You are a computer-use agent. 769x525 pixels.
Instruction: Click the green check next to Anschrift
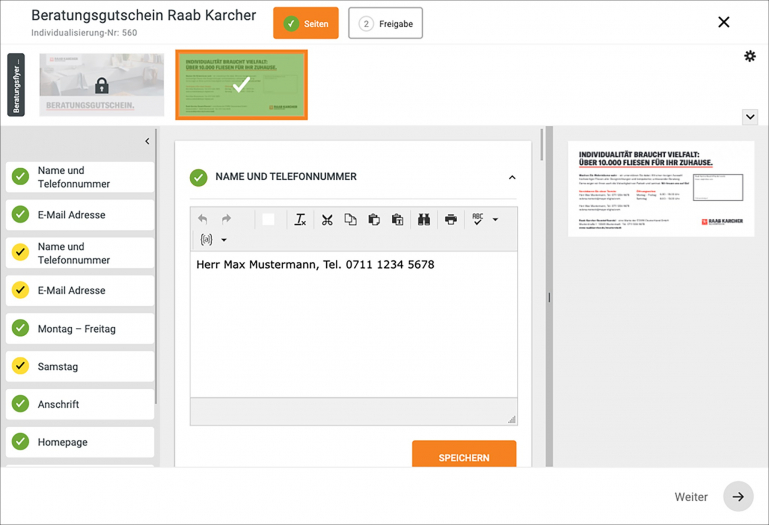click(20, 404)
